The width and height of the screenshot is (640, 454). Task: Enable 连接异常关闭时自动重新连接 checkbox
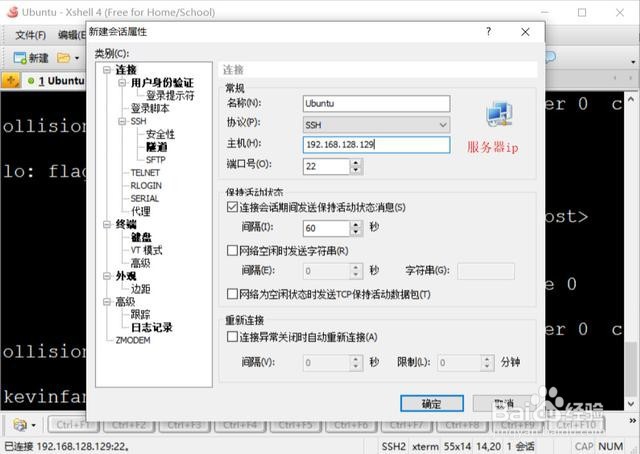232,337
